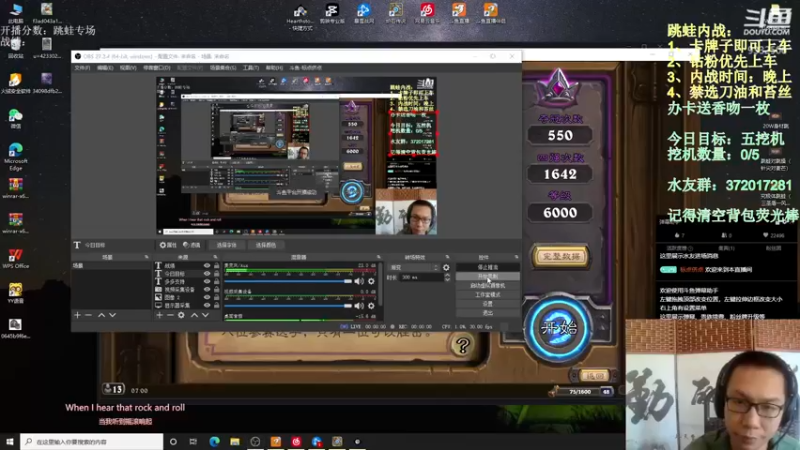Hide the 显示器采集 source
800x450 pixels.
(x=207, y=305)
